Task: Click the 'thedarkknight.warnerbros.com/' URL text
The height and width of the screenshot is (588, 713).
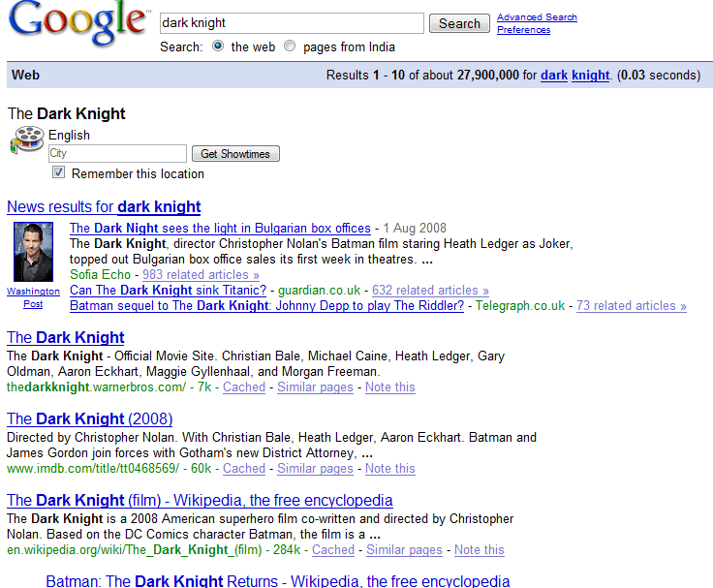Action: tap(97, 387)
